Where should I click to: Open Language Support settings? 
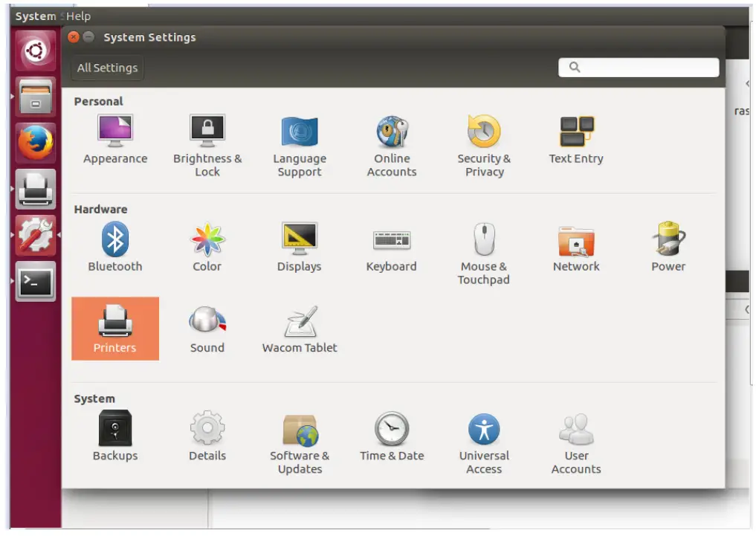[x=300, y=146]
